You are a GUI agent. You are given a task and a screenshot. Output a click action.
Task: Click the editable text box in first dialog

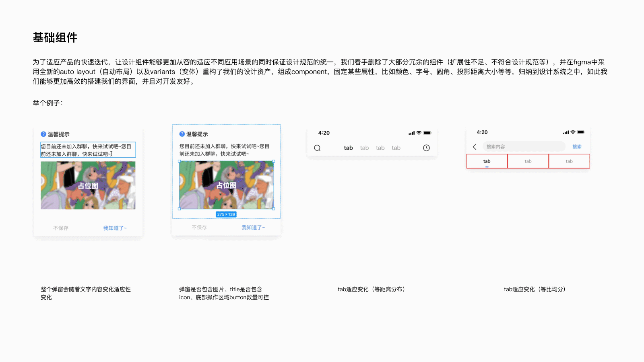coord(88,150)
